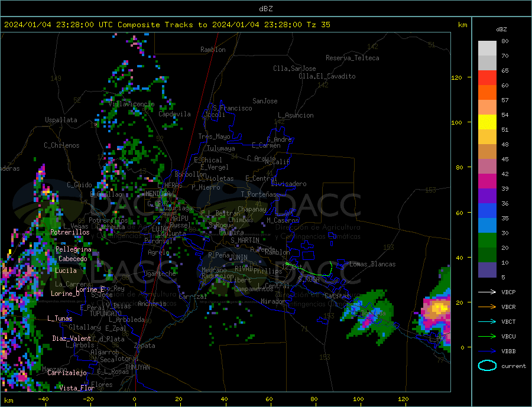The width and height of the screenshot is (532, 407).
Task: Click the Uspallata map label
Action: point(61,120)
